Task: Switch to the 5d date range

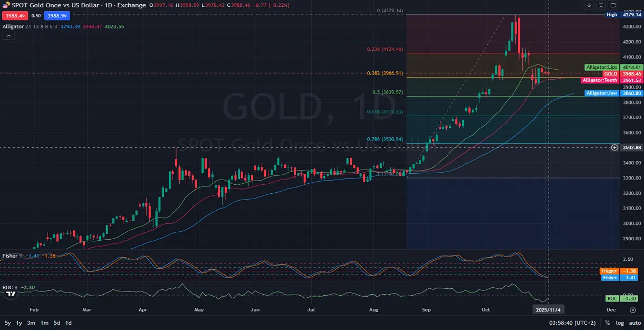Action: click(x=56, y=323)
